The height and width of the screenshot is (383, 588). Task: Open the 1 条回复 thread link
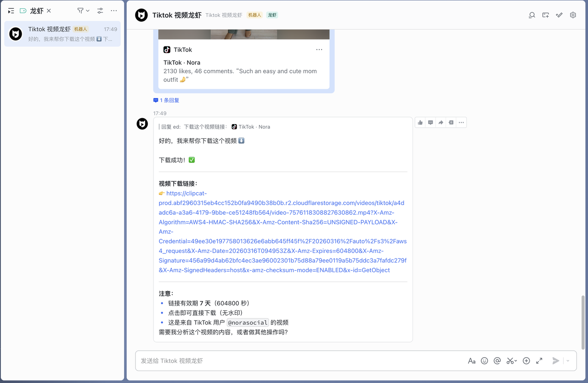(x=167, y=100)
